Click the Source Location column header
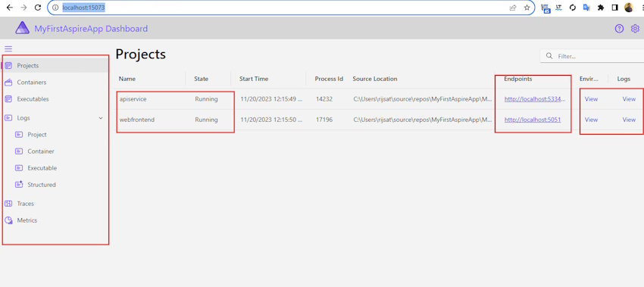This screenshot has width=644, height=287. pyautogui.click(x=375, y=79)
